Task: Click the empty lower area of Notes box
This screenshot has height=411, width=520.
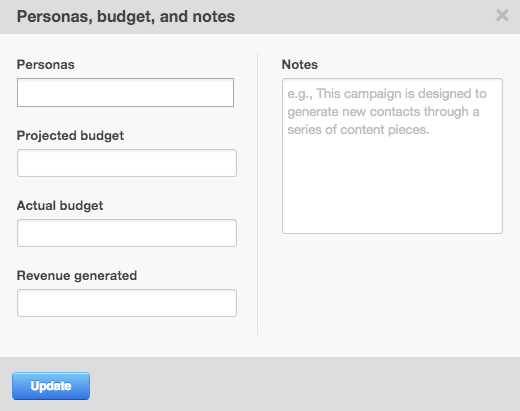Action: [392, 187]
